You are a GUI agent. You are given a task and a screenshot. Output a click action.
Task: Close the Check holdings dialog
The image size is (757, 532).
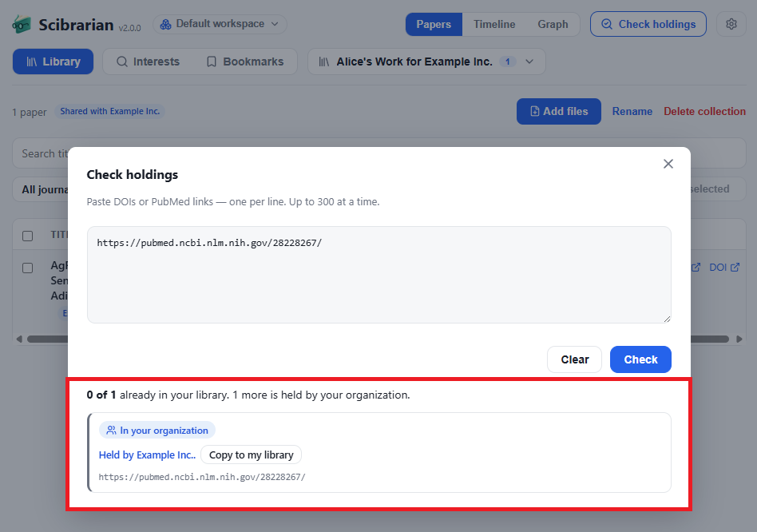click(668, 164)
